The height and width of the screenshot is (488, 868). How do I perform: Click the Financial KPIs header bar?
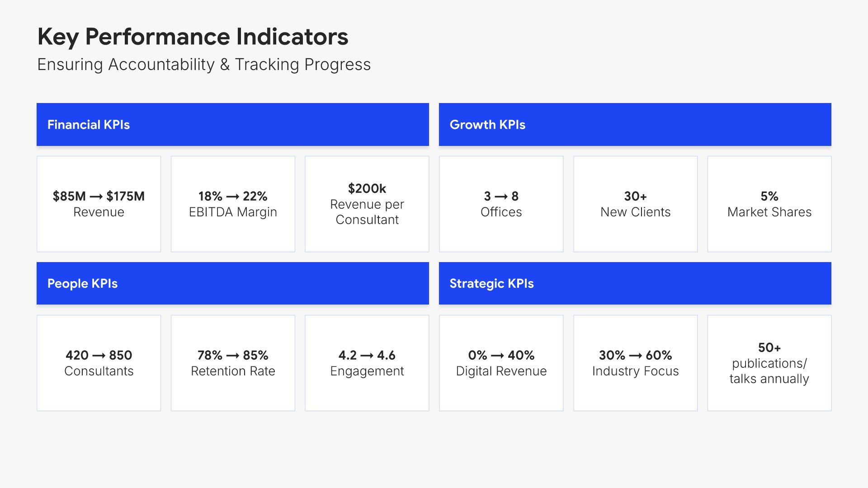(x=232, y=124)
